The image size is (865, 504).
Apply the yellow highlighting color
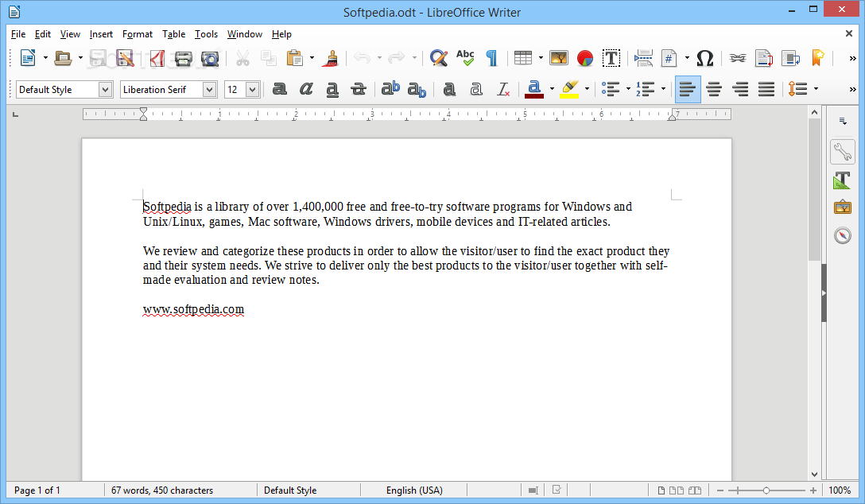569,89
